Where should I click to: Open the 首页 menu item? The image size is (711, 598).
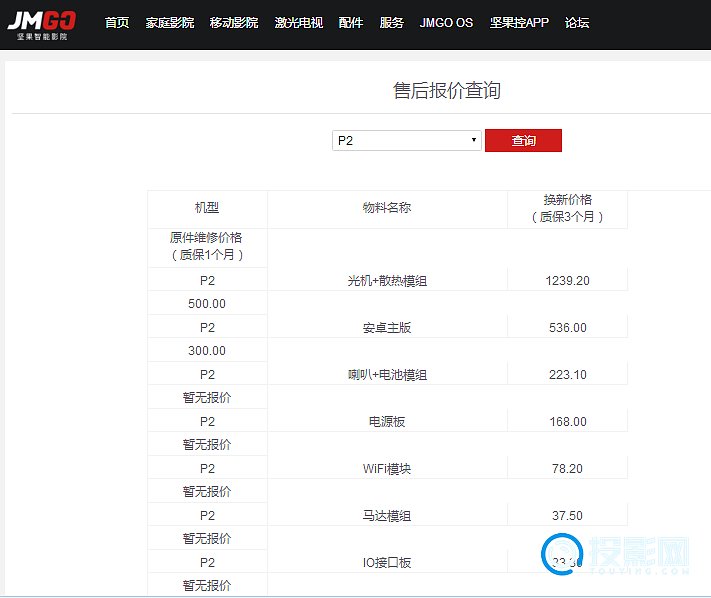117,23
